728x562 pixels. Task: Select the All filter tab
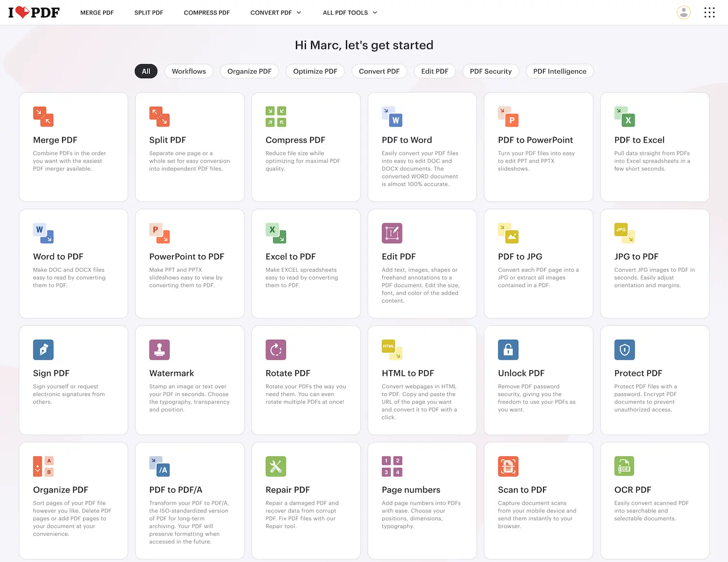point(146,71)
